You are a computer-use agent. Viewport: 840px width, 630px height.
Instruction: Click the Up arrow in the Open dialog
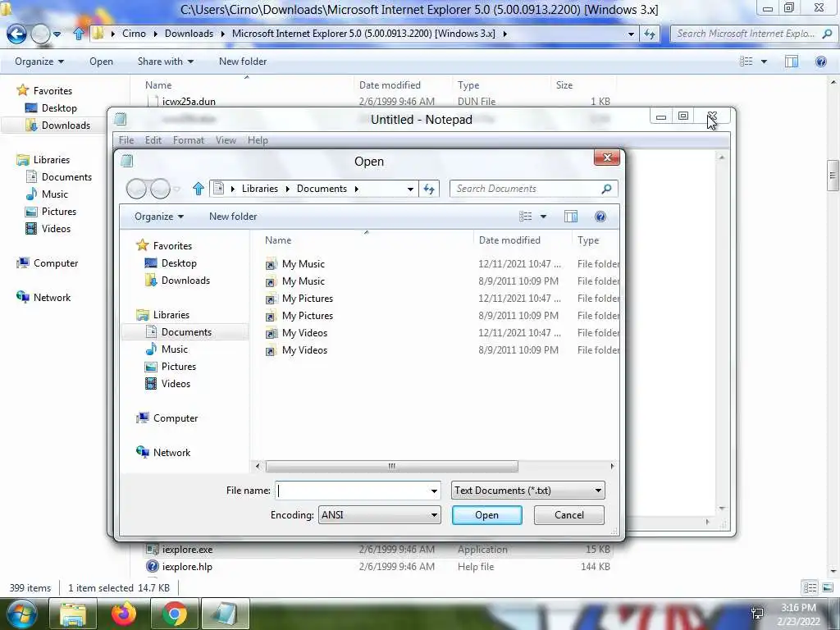click(x=199, y=189)
